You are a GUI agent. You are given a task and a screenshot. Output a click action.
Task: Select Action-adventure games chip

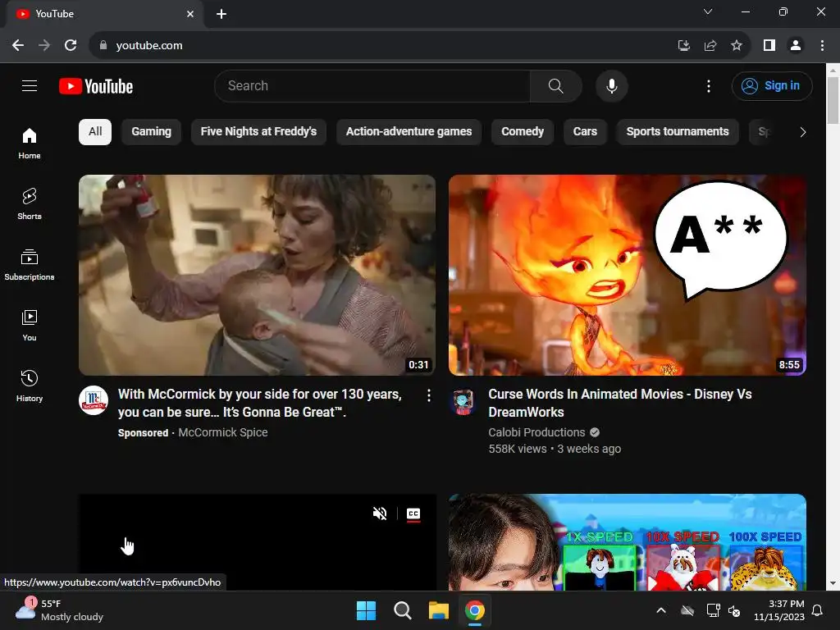click(409, 132)
